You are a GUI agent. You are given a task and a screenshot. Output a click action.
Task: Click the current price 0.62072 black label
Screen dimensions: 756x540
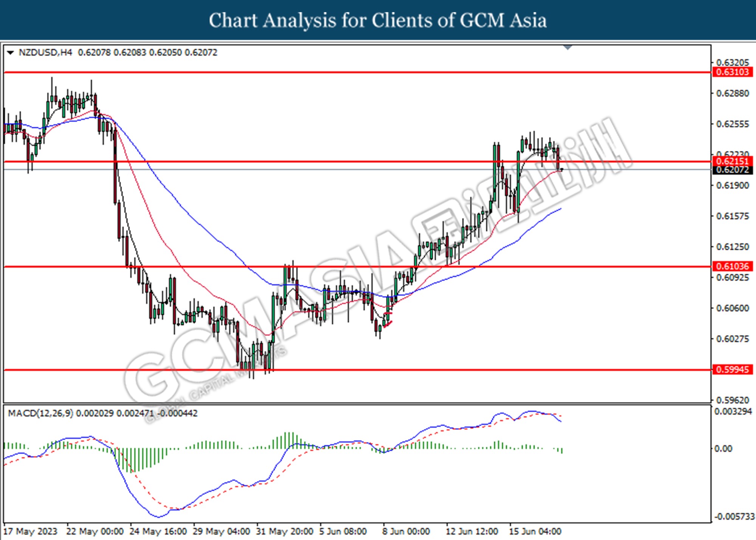tap(732, 170)
